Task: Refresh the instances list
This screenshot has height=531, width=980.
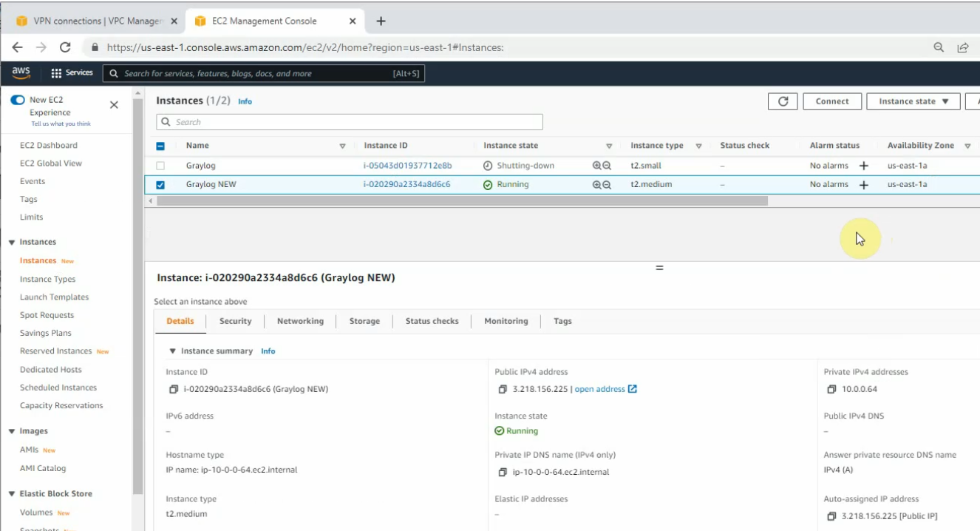Action: pos(783,101)
